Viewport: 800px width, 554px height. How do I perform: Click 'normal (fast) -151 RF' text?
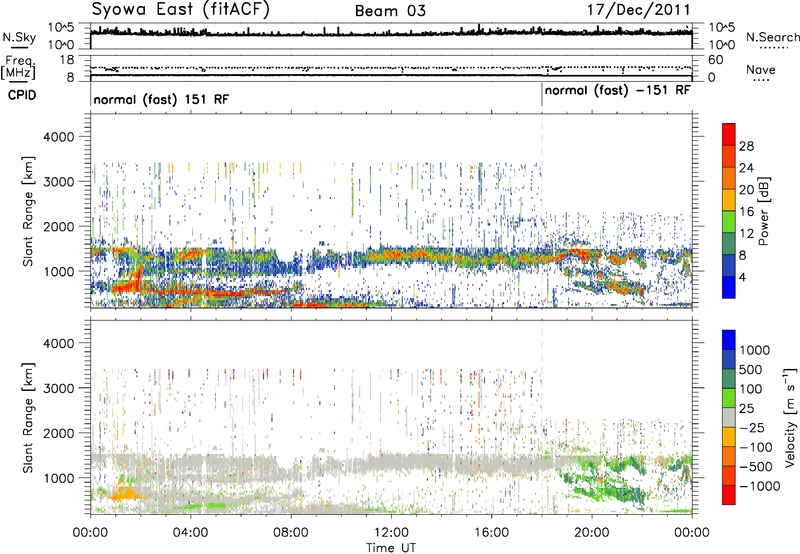[617, 91]
